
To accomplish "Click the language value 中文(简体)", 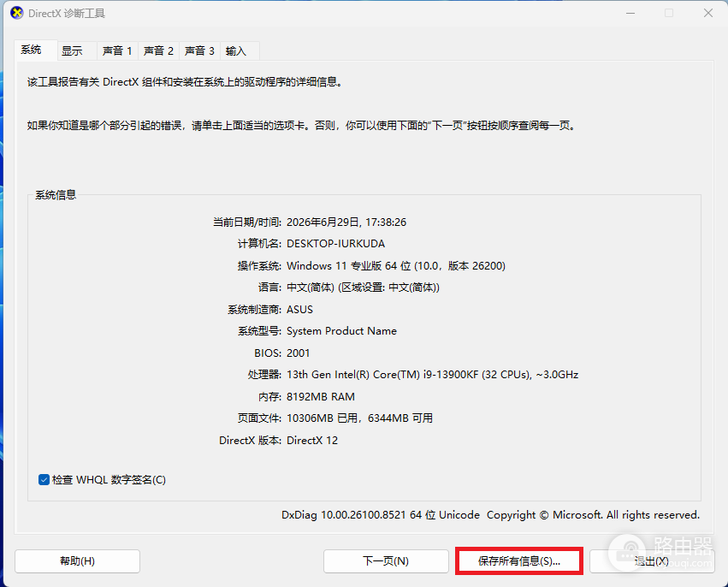I will click(x=363, y=288).
